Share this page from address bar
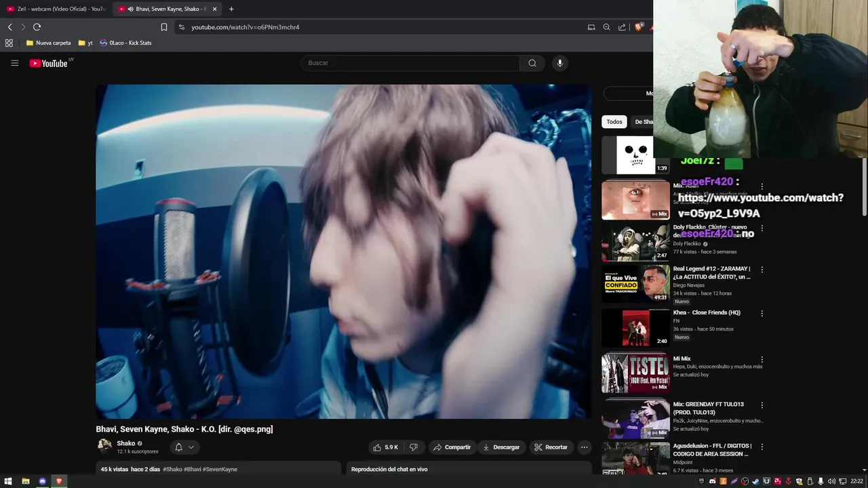The width and height of the screenshot is (868, 488). pyautogui.click(x=622, y=27)
